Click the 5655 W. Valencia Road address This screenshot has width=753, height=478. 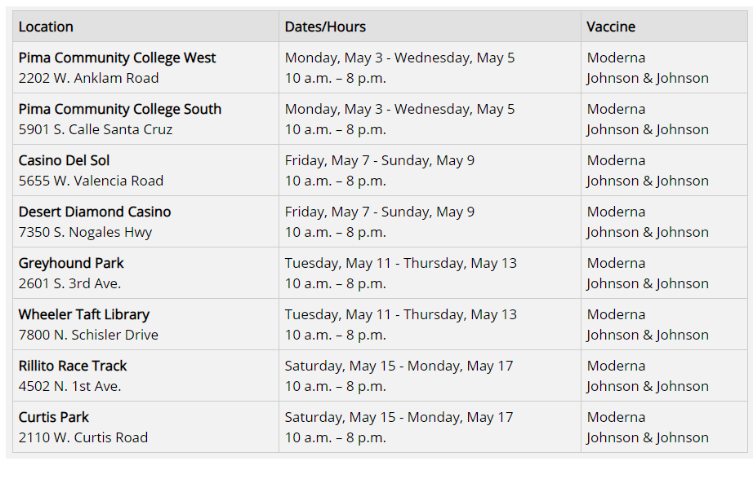[x=91, y=181]
